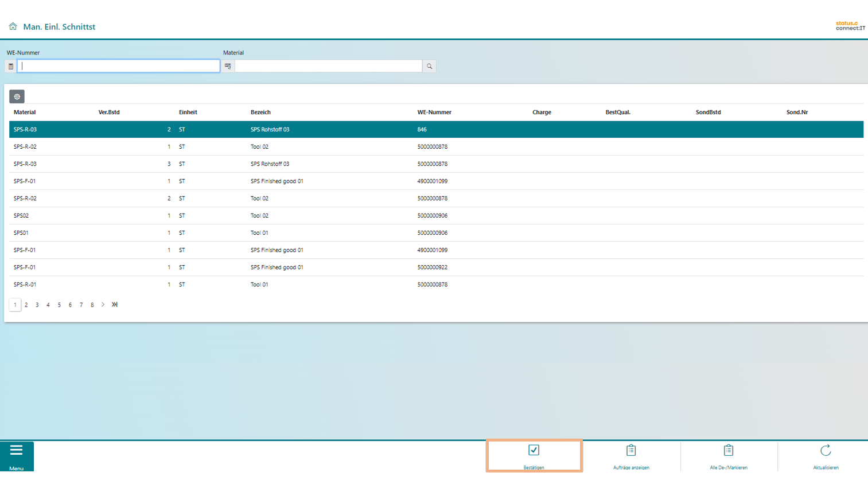Skip to the last page arrow
Image resolution: width=868 pixels, height=488 pixels.
point(115,305)
